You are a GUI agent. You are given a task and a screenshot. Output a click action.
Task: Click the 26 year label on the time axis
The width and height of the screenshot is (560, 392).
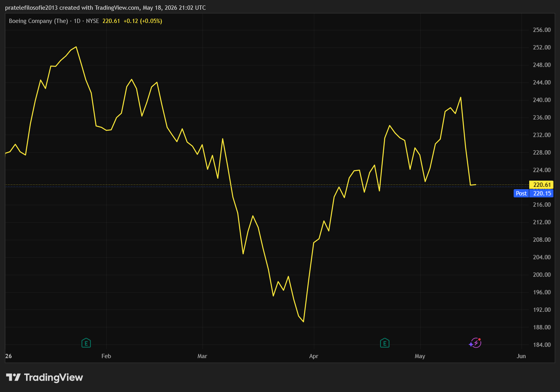click(9, 356)
